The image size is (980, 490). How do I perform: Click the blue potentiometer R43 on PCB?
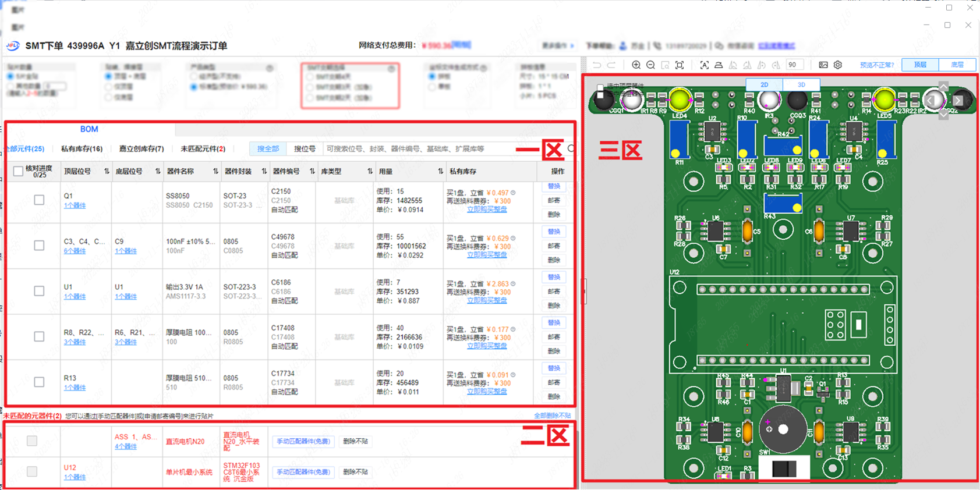[x=782, y=204]
